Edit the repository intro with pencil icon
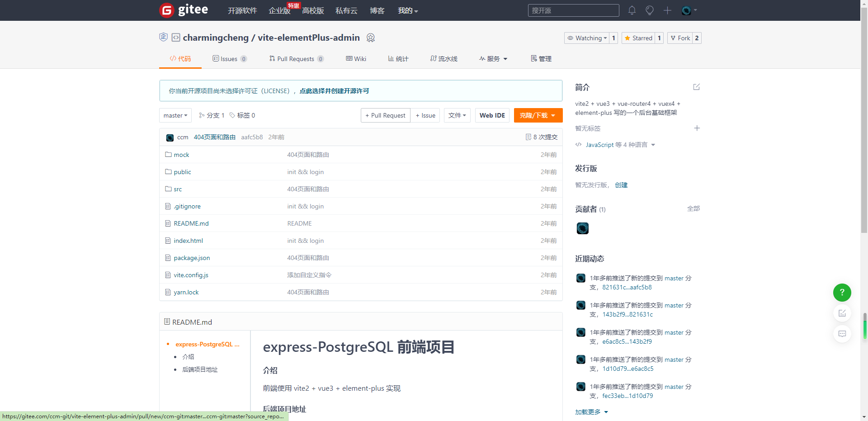The image size is (868, 421). [x=696, y=87]
